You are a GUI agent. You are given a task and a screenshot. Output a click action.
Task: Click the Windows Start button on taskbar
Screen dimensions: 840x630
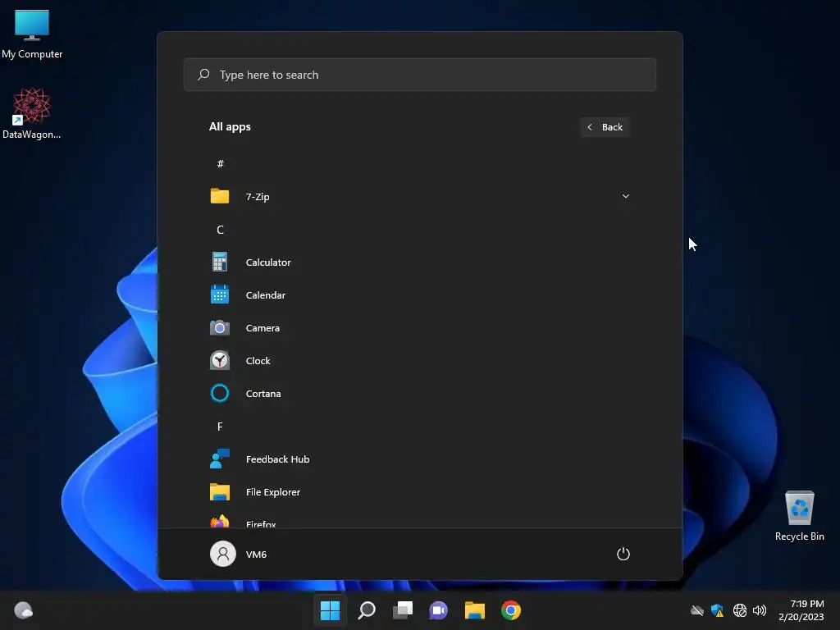tap(330, 610)
